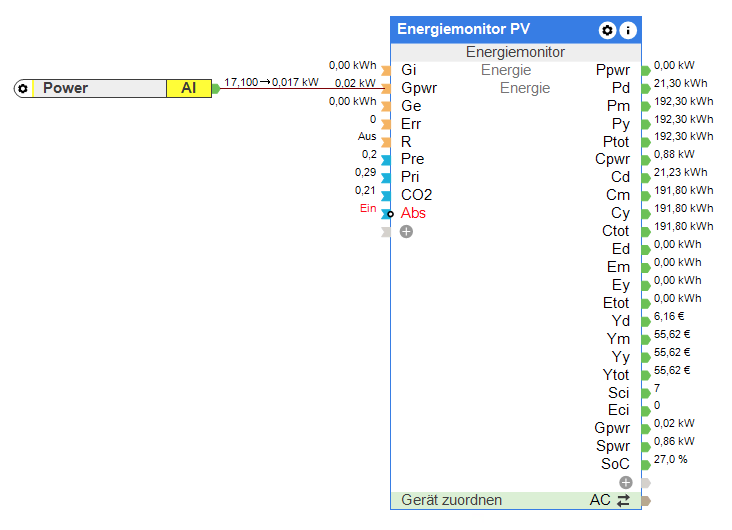Click the Pm output label
This screenshot has width=732, height=530.
click(x=618, y=106)
